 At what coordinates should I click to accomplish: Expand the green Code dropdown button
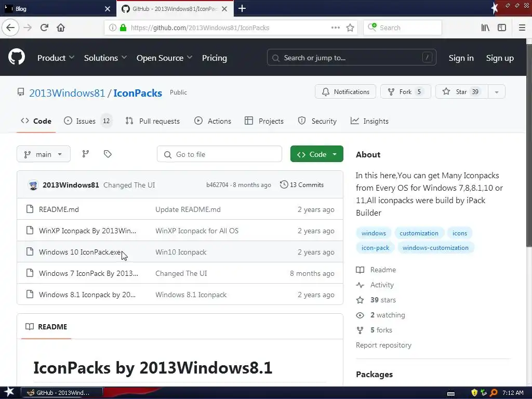[316, 154]
